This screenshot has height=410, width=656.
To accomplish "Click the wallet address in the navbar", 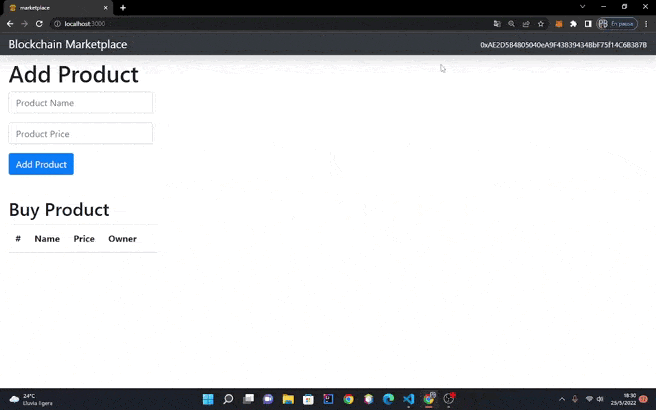I will coord(563,45).
